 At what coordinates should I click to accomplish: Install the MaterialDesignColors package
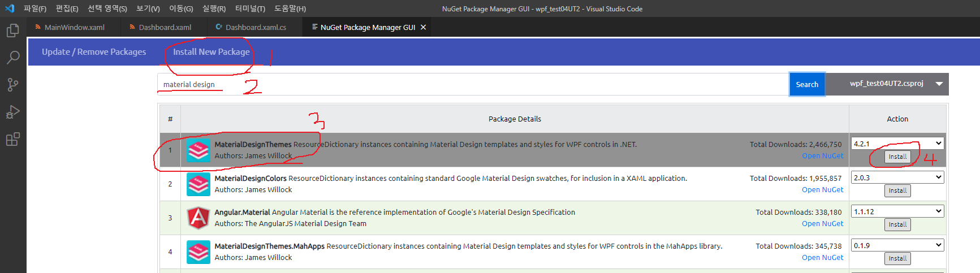897,190
